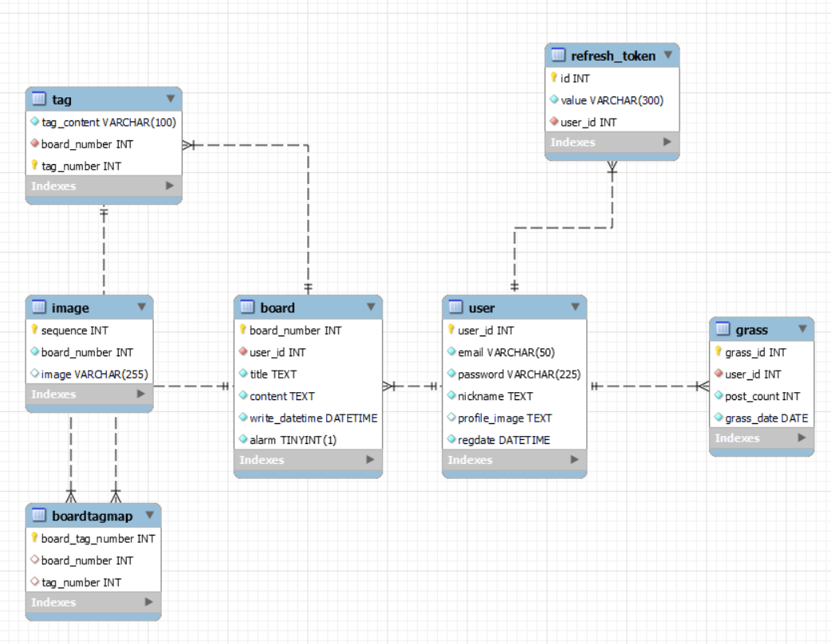Select the image table title

pos(70,308)
